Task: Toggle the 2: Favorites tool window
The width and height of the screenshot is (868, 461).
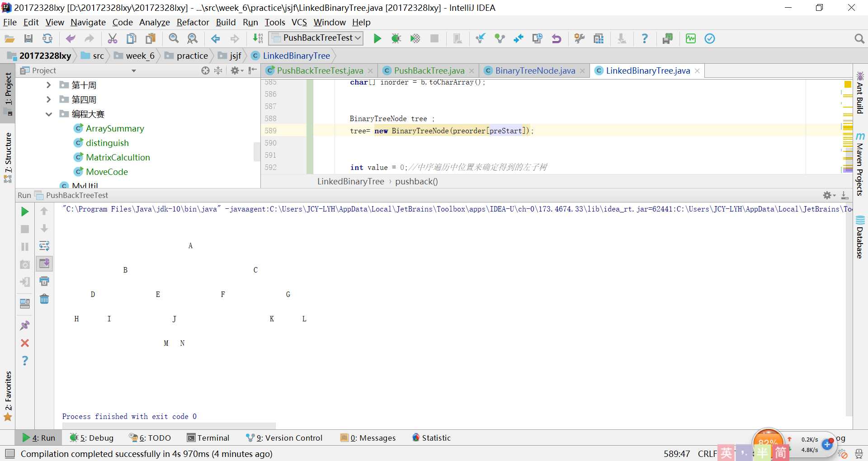Action: (x=8, y=397)
